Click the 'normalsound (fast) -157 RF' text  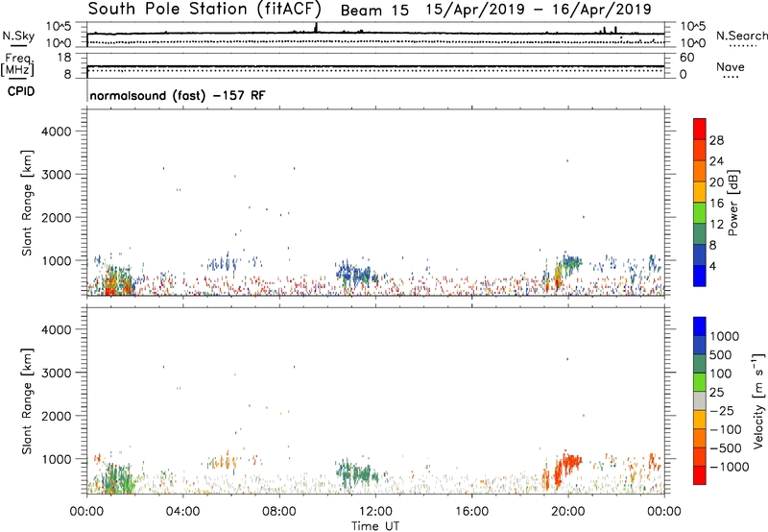pyautogui.click(x=178, y=95)
